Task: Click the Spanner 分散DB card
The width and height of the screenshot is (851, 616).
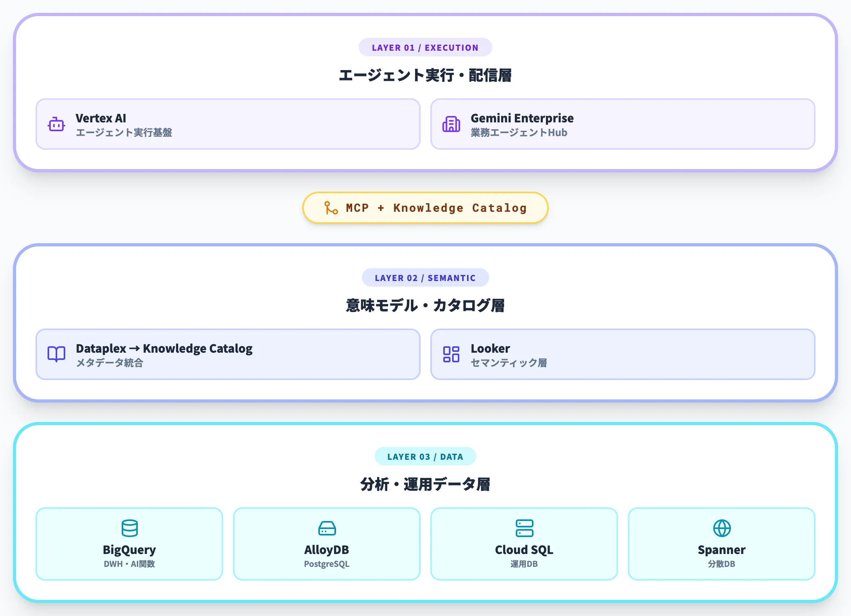Action: pos(721,544)
